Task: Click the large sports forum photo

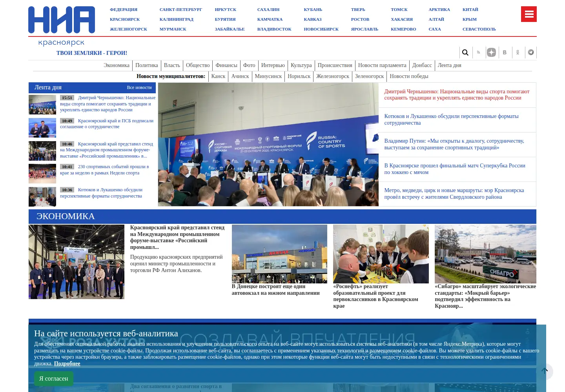Action: tap(268, 145)
